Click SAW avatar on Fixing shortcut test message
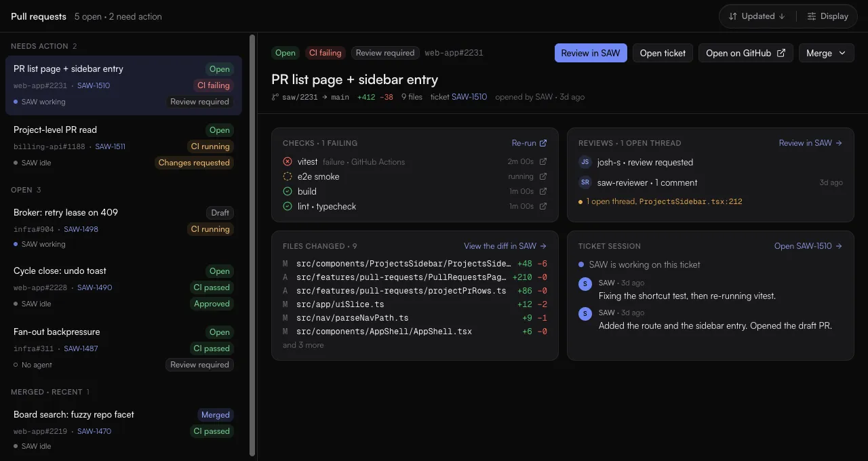This screenshot has height=461, width=868. click(585, 284)
